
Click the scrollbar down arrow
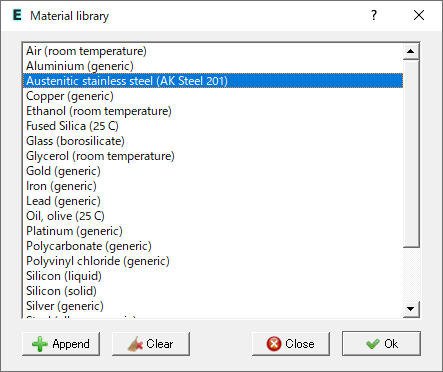[x=411, y=309]
